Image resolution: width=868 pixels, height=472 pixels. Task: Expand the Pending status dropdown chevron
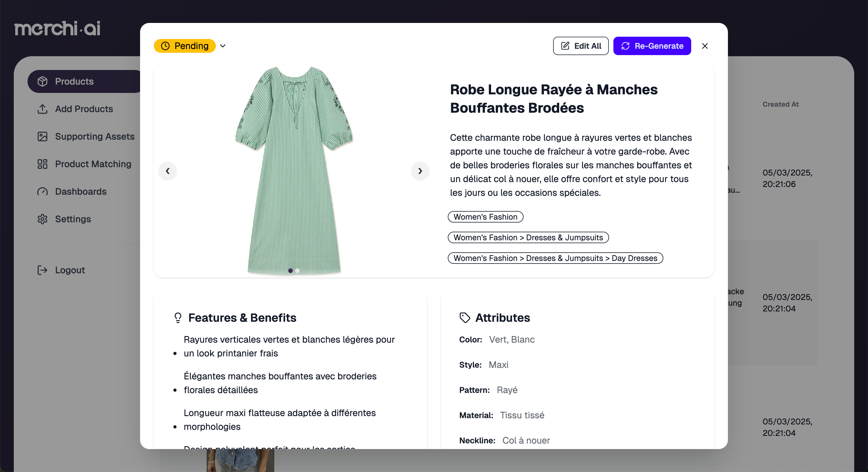tap(223, 46)
